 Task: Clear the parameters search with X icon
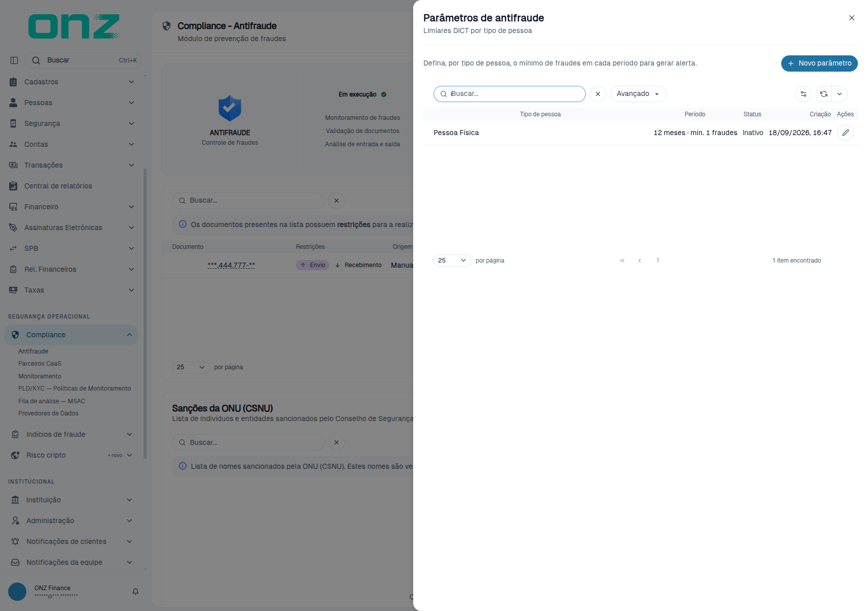(598, 94)
